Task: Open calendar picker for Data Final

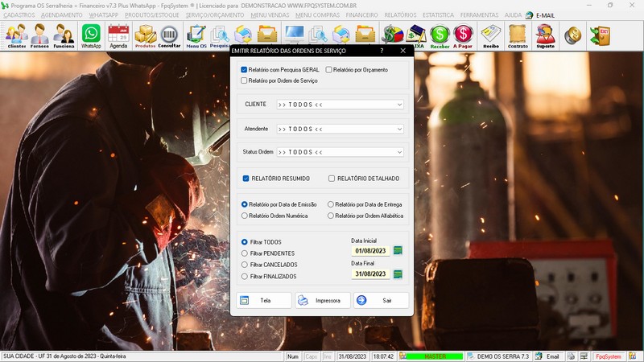Action: (x=398, y=274)
